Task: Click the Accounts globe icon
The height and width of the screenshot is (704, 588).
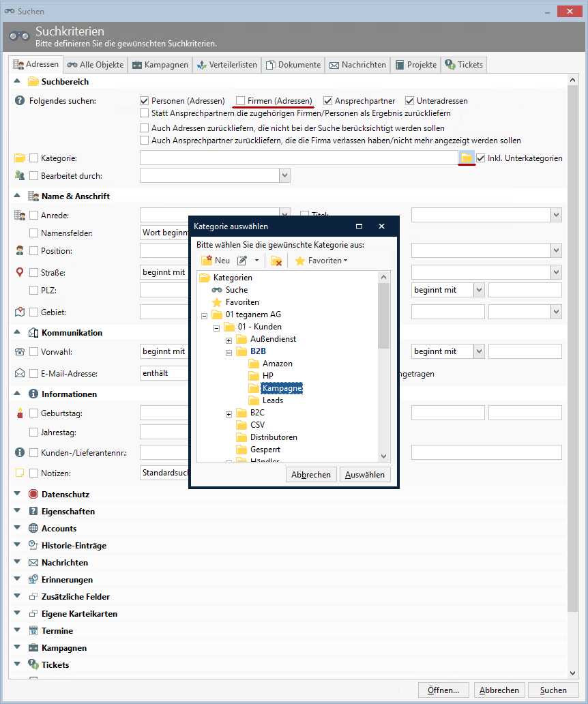Action: click(33, 529)
